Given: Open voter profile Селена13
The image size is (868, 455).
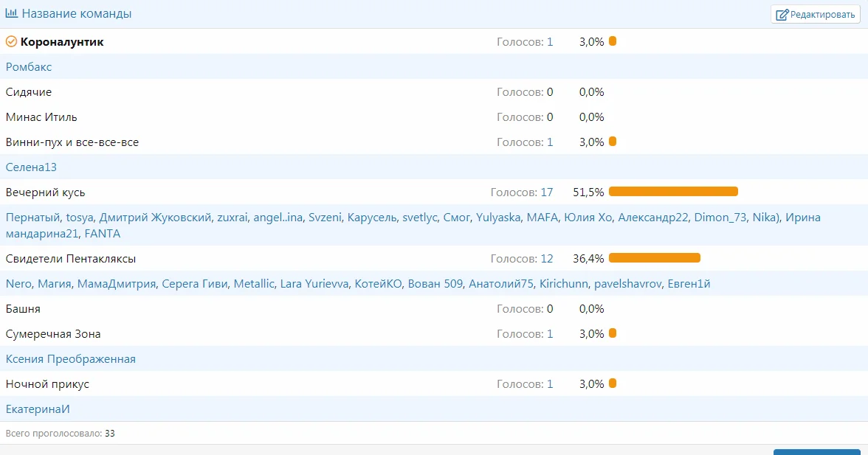Looking at the screenshot, I should [x=31, y=167].
